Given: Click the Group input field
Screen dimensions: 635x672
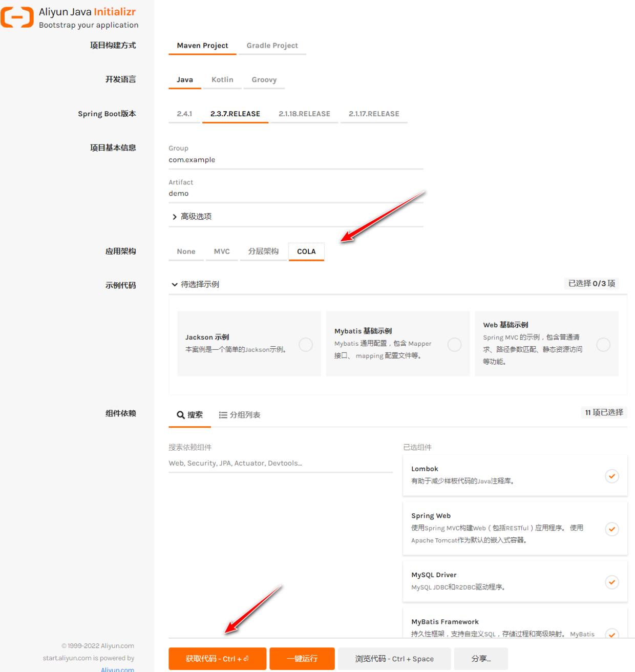Looking at the screenshot, I should [x=296, y=160].
